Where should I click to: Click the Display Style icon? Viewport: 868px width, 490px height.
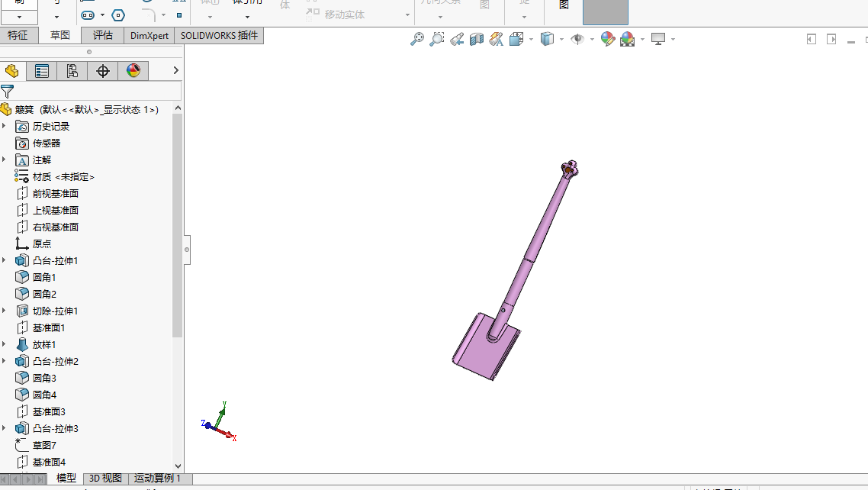[547, 39]
